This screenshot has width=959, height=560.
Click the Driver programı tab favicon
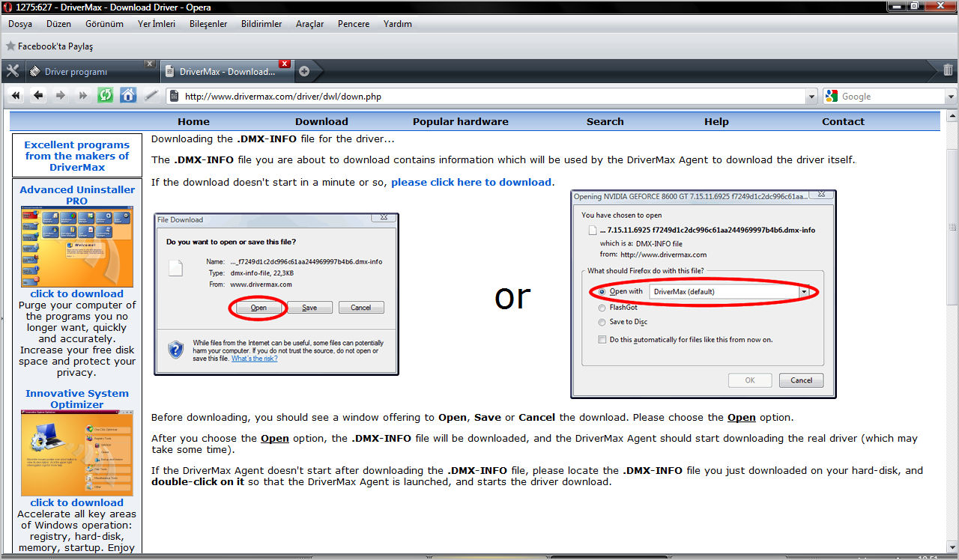pyautogui.click(x=34, y=72)
